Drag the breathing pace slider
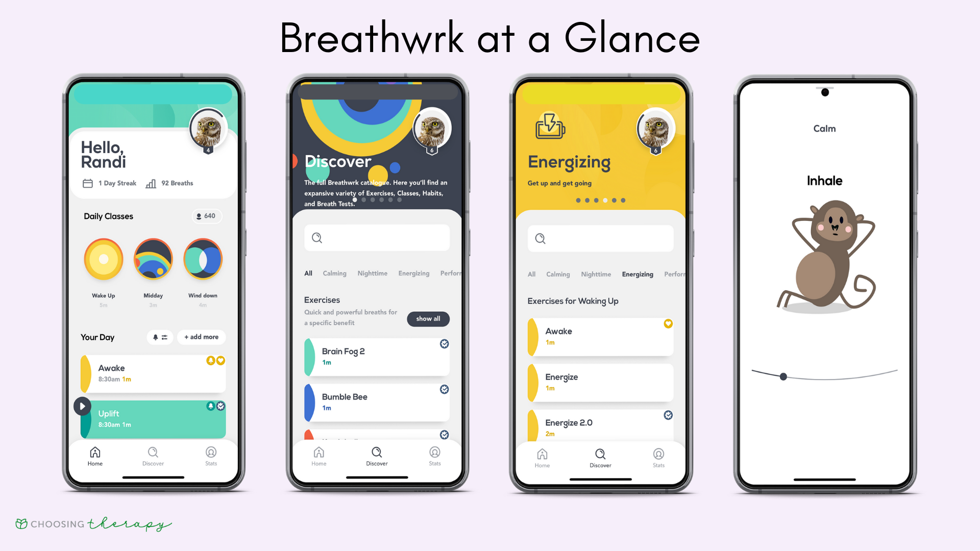The width and height of the screenshot is (980, 551). tap(783, 375)
